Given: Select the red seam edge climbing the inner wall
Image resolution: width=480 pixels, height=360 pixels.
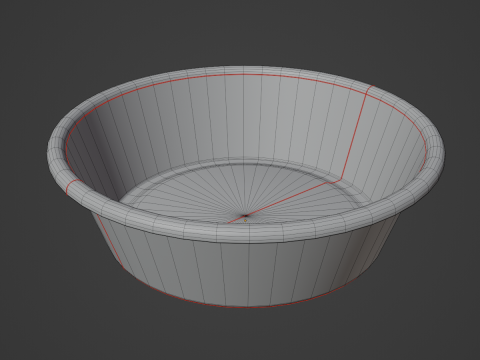Looking at the screenshot, I should tap(354, 137).
